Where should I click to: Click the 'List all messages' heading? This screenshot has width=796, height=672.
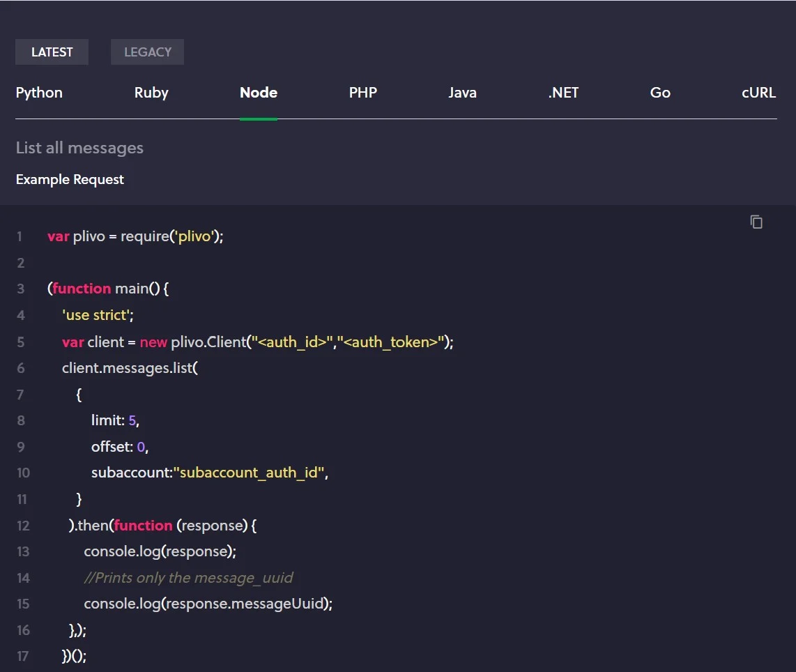(79, 148)
